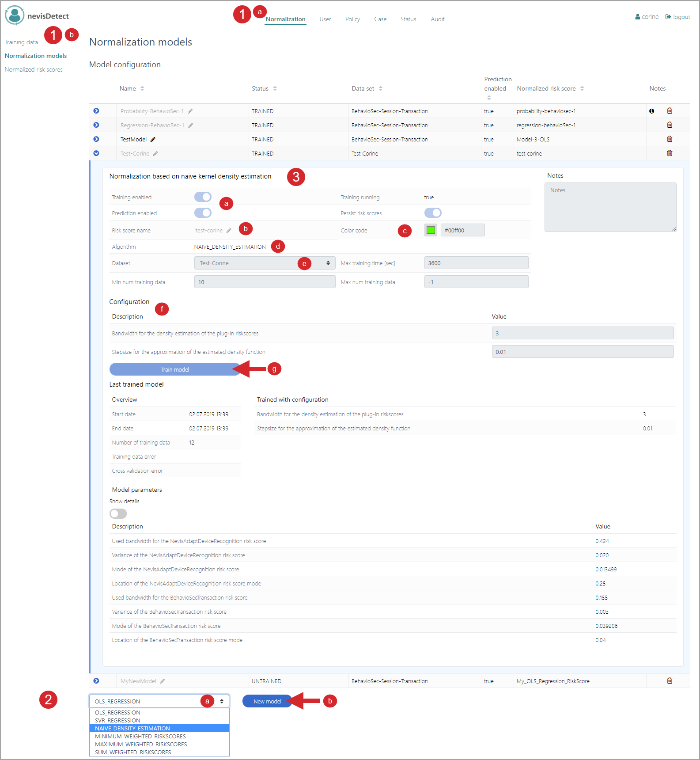
Task: Collapse the expanded Test-Corine model row
Action: pyautogui.click(x=96, y=153)
